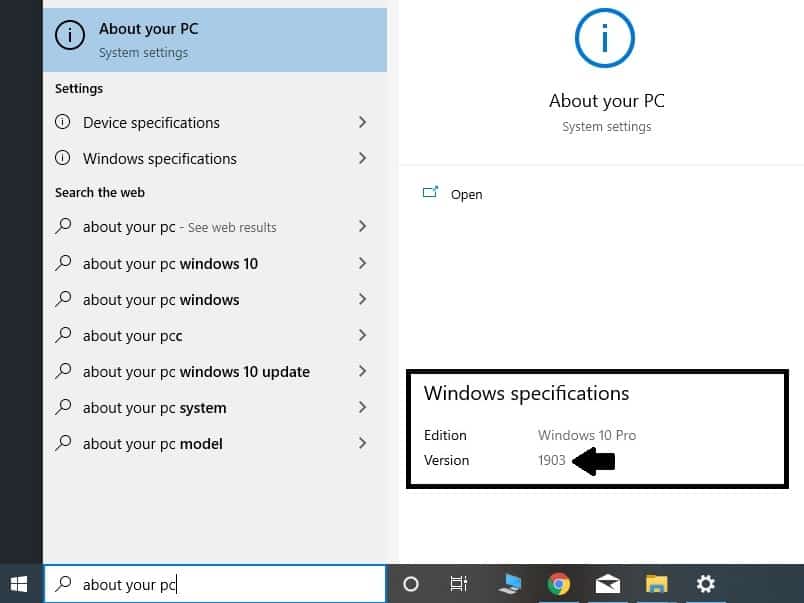
Task: Click the 'Windows specifications' heading in preview
Action: tap(526, 393)
